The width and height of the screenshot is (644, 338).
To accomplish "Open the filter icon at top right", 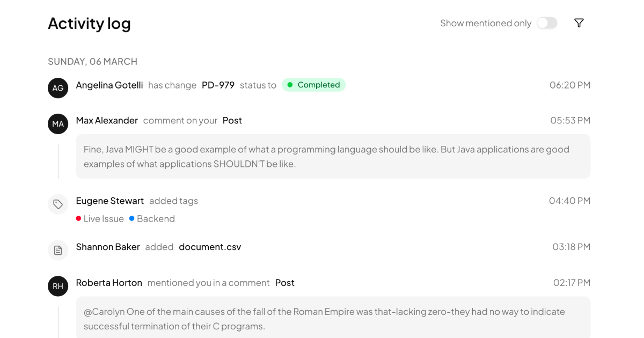I will coord(579,23).
